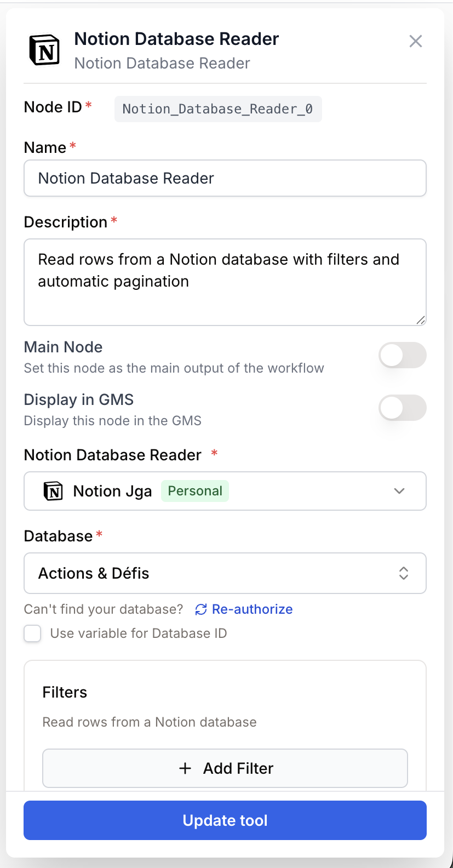The width and height of the screenshot is (453, 868).
Task: Click the Update tool button
Action: [x=225, y=820]
